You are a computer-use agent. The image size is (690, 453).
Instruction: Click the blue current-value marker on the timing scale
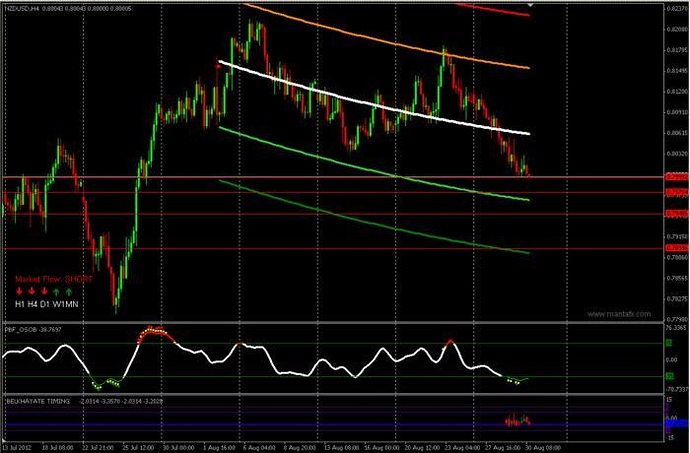pyautogui.click(x=676, y=424)
